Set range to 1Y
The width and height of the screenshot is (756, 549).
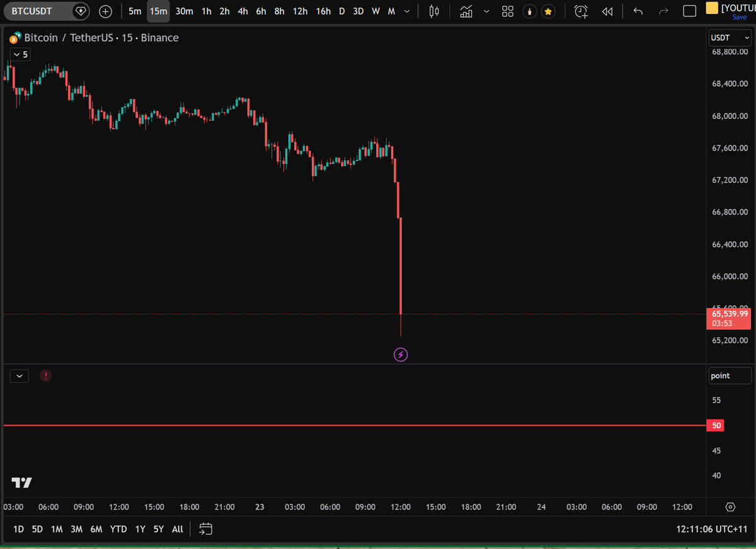pos(140,529)
